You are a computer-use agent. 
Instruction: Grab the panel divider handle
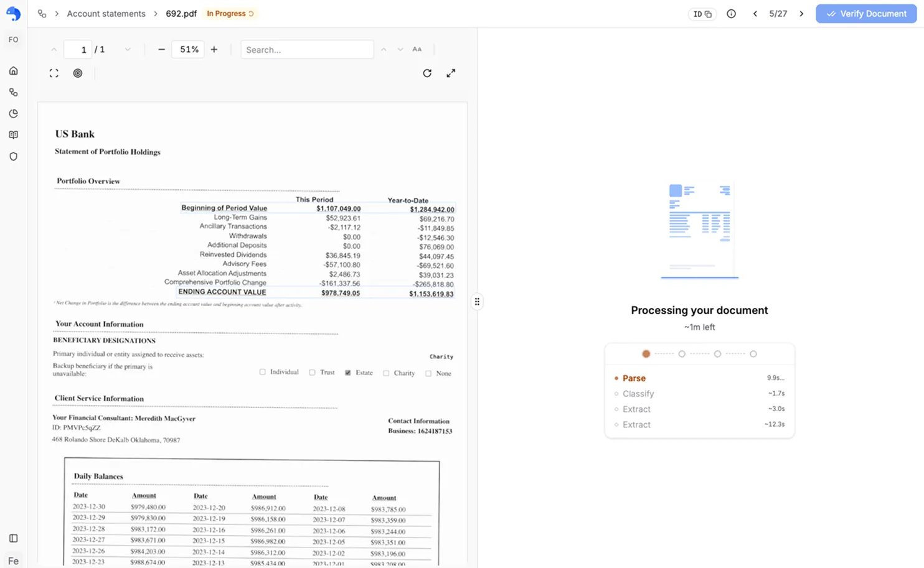pos(477,302)
